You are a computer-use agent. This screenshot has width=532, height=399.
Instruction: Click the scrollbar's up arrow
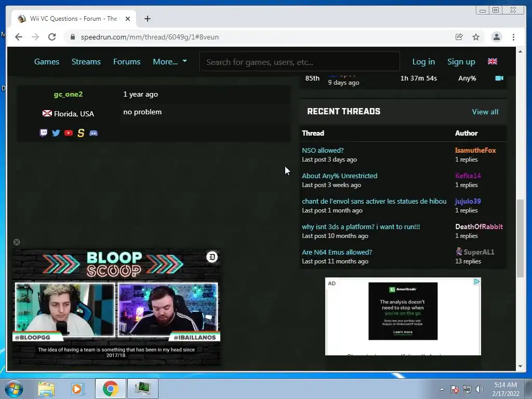pos(520,51)
